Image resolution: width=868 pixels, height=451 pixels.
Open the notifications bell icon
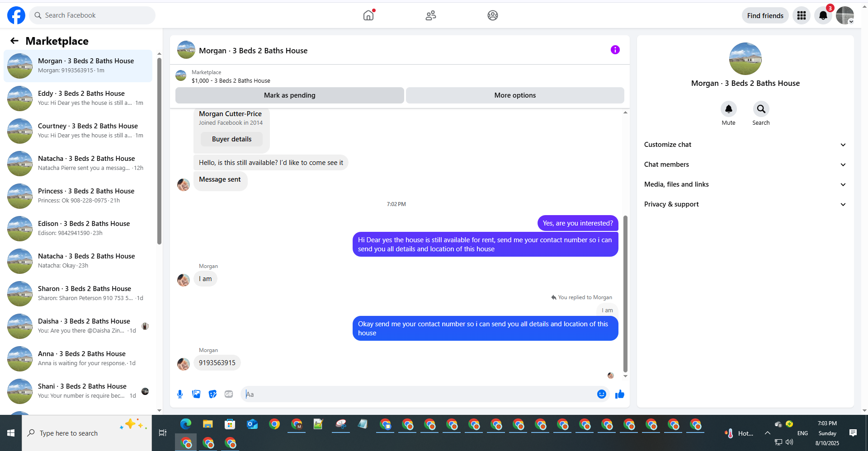pos(823,15)
